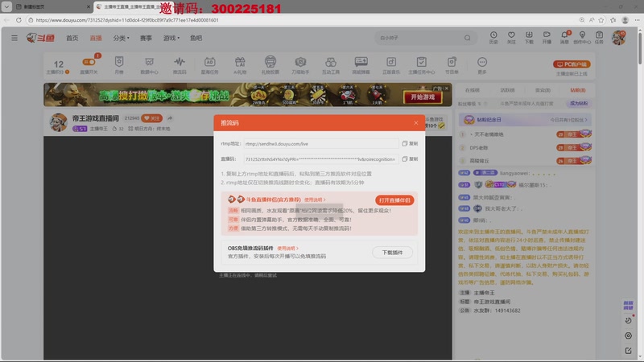
Task: Copy the rtmp address
Action: [410, 144]
